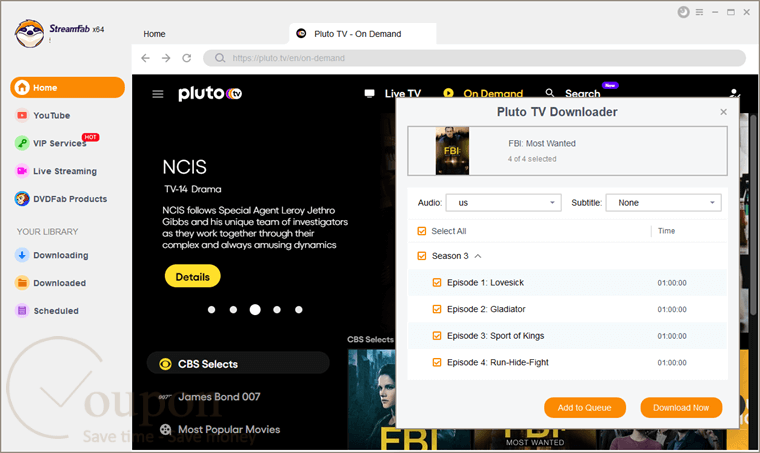
Task: Click the Episode 4: Run-Hide-Fight title
Action: [x=497, y=362]
